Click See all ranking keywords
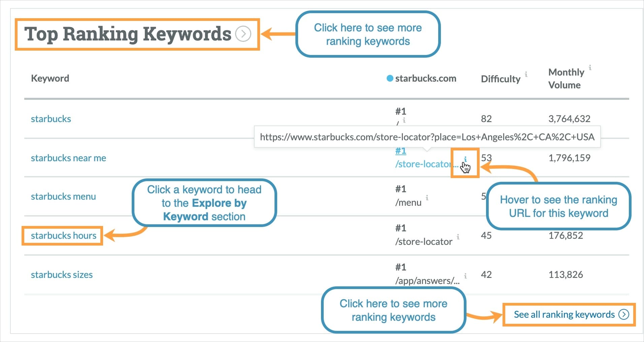 564,314
